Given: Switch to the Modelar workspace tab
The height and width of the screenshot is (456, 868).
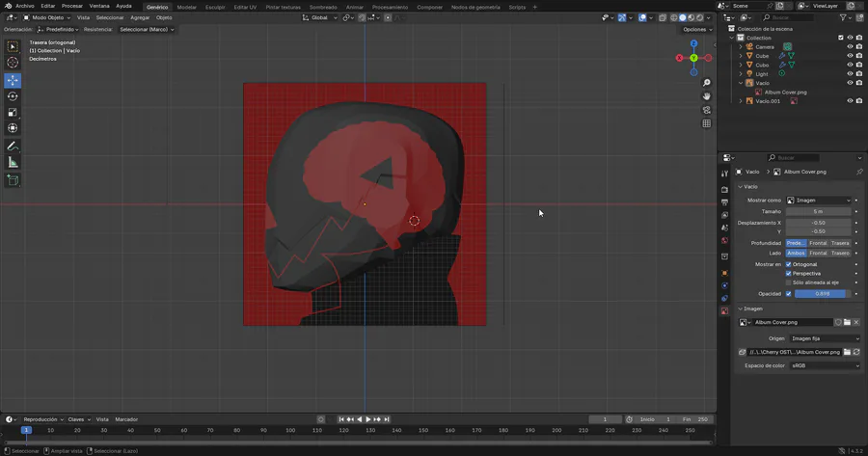Looking at the screenshot, I should (x=186, y=7).
